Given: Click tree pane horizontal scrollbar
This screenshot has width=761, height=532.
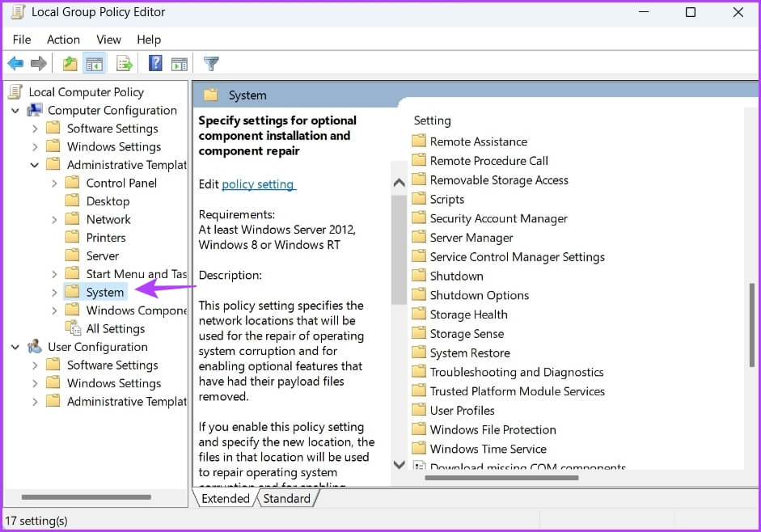Looking at the screenshot, I should (x=86, y=496).
